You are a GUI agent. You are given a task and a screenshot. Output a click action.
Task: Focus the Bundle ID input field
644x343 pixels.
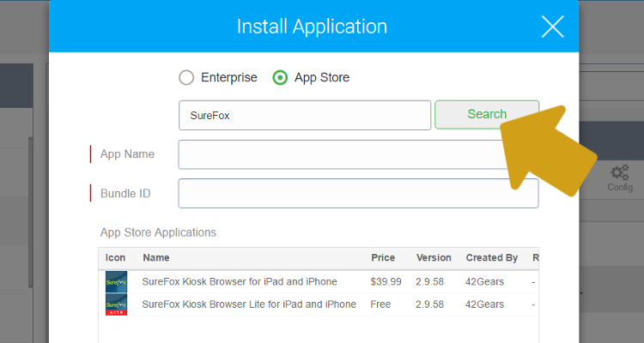click(358, 193)
